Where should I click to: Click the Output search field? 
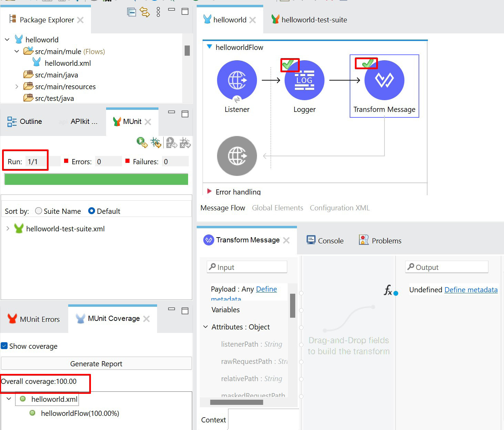click(447, 267)
